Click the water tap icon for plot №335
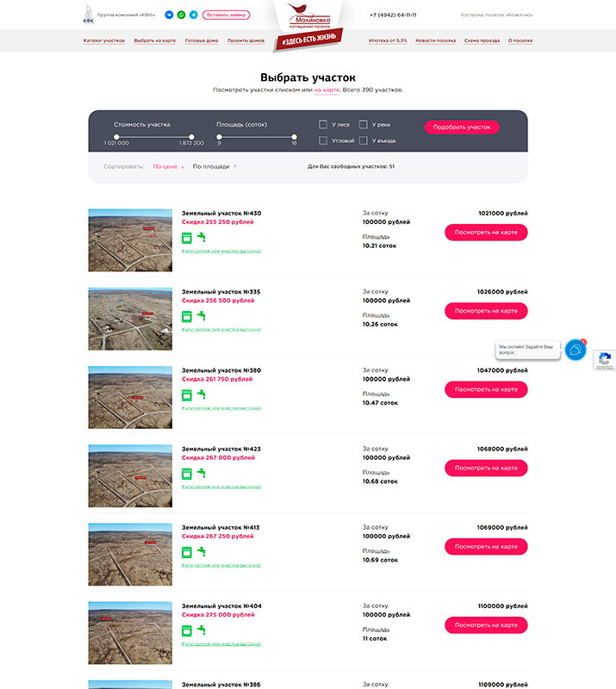616x689 pixels. [x=202, y=315]
